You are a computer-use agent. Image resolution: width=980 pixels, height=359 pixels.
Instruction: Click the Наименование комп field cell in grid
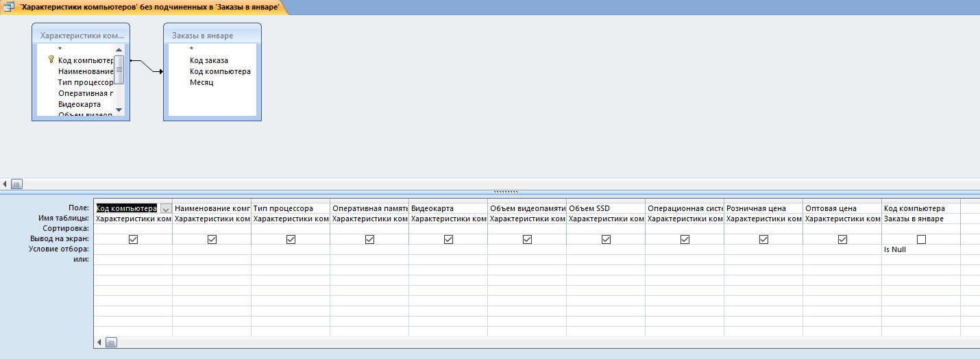(x=212, y=208)
